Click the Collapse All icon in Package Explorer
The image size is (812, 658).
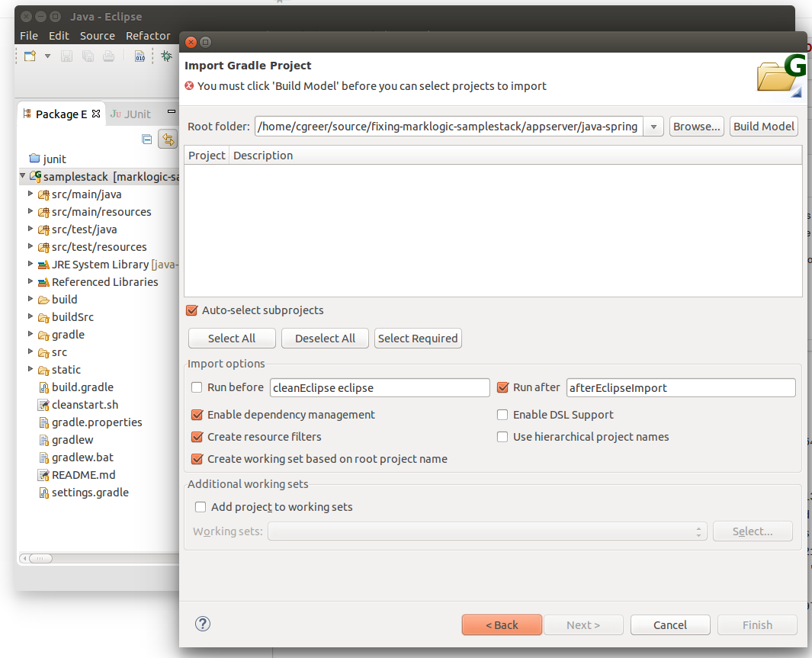click(x=146, y=139)
